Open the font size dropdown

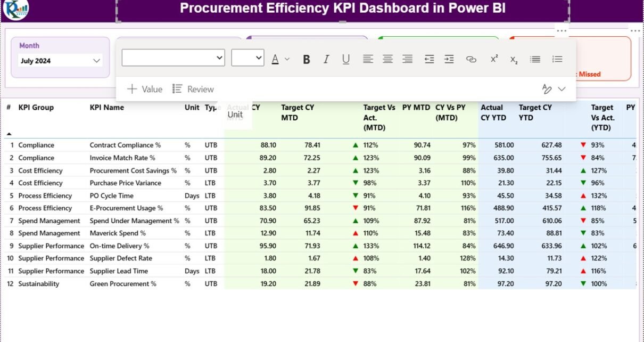click(247, 58)
